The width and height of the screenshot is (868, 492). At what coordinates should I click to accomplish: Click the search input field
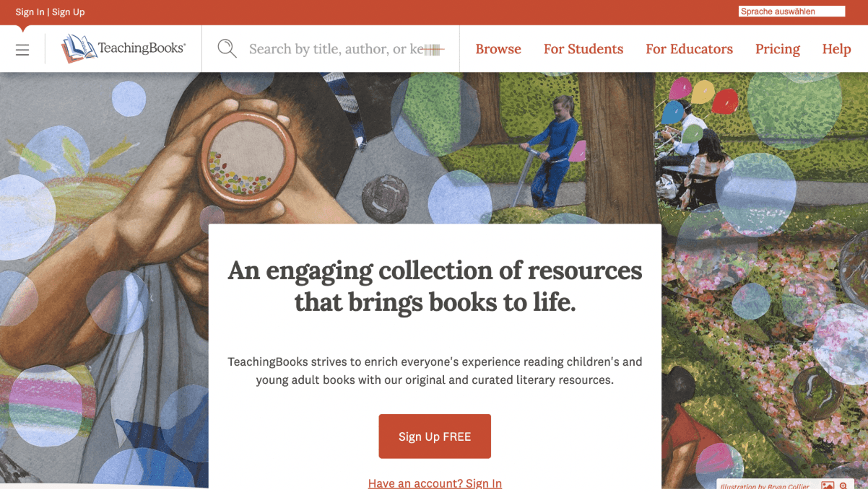(x=339, y=48)
